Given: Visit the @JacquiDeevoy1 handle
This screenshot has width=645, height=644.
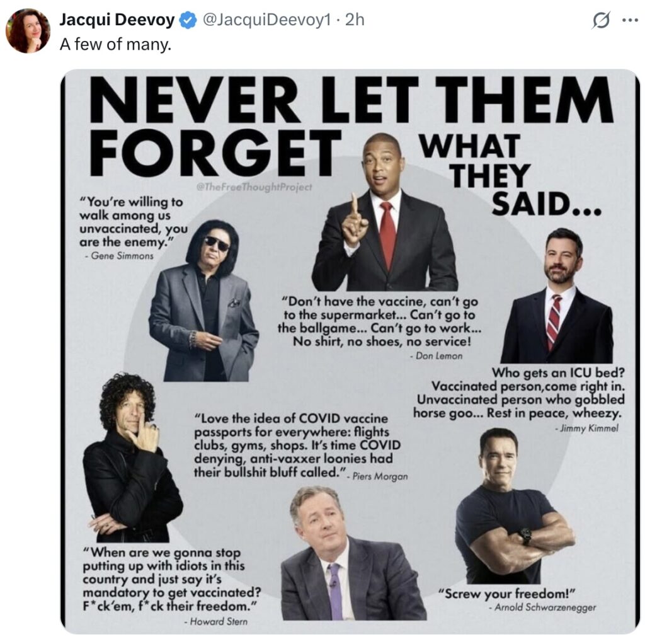Looking at the screenshot, I should tap(267, 20).
